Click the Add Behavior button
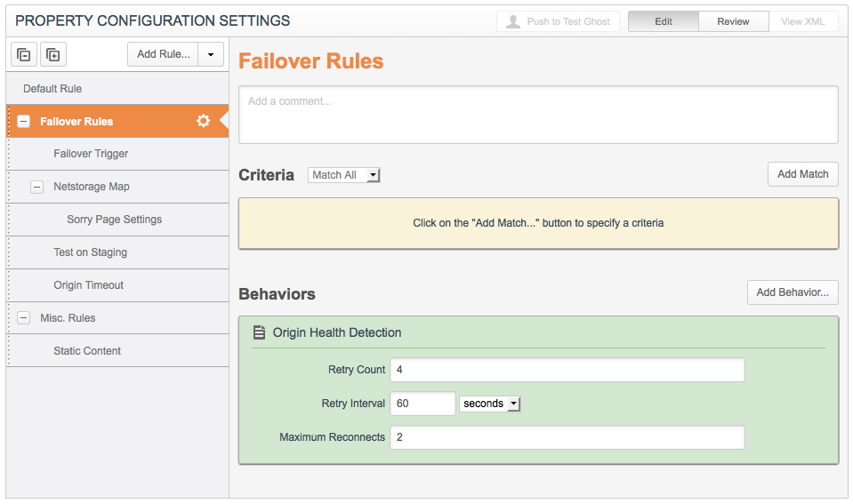The image size is (853, 504). click(792, 292)
